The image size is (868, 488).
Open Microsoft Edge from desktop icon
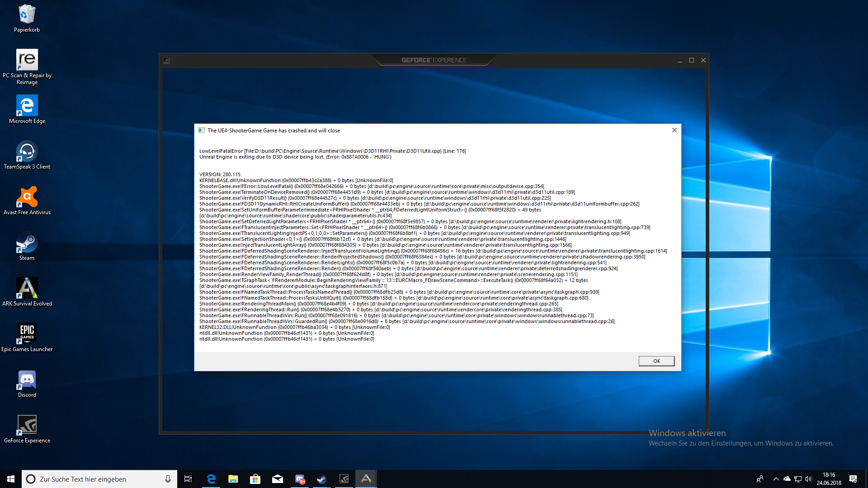click(26, 105)
